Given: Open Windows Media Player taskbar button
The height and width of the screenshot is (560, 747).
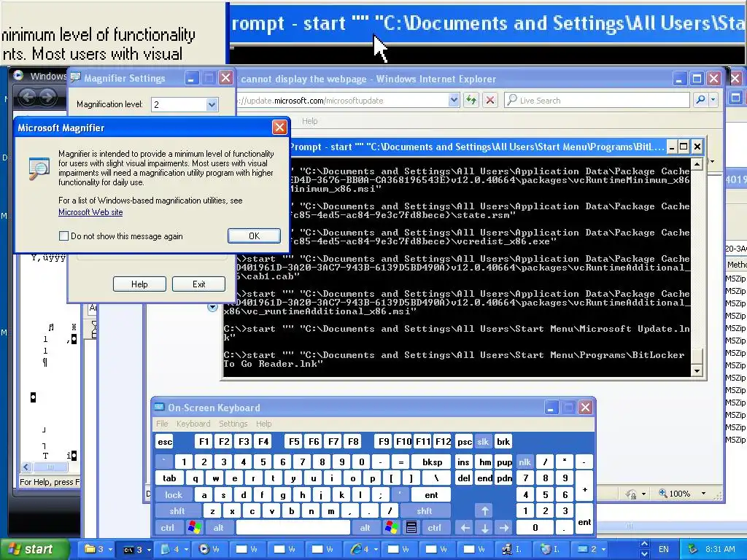Looking at the screenshot, I should [x=209, y=549].
